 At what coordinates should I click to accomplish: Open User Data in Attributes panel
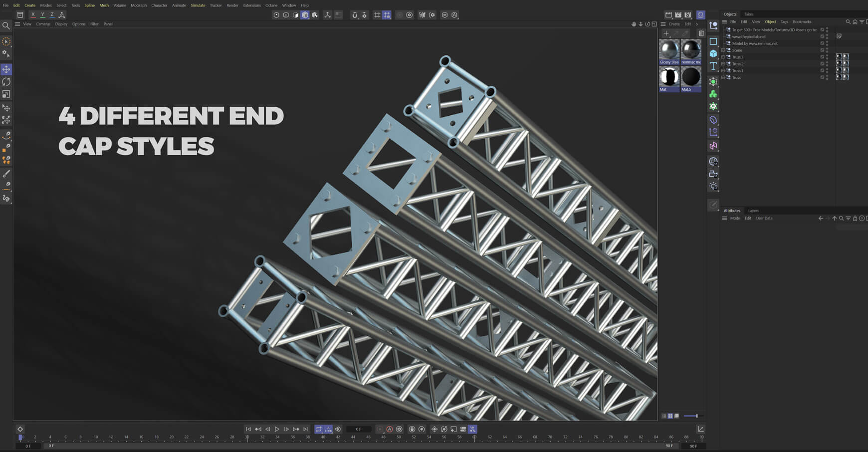tap(764, 219)
